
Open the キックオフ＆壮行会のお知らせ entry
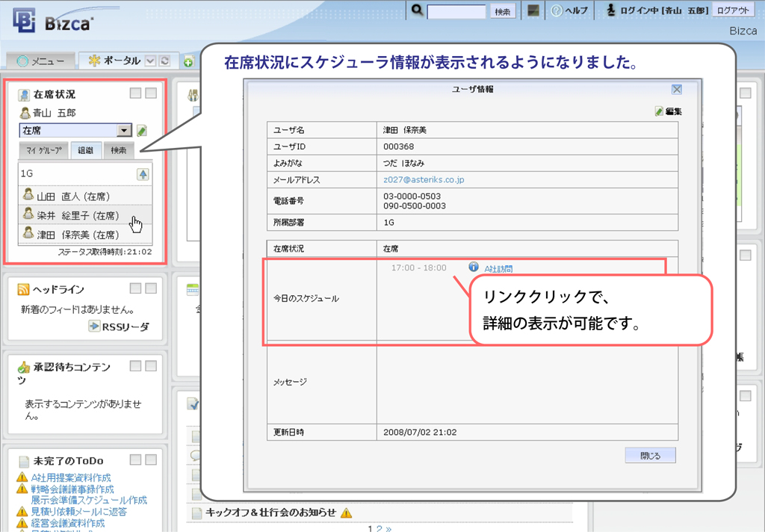coord(270,513)
